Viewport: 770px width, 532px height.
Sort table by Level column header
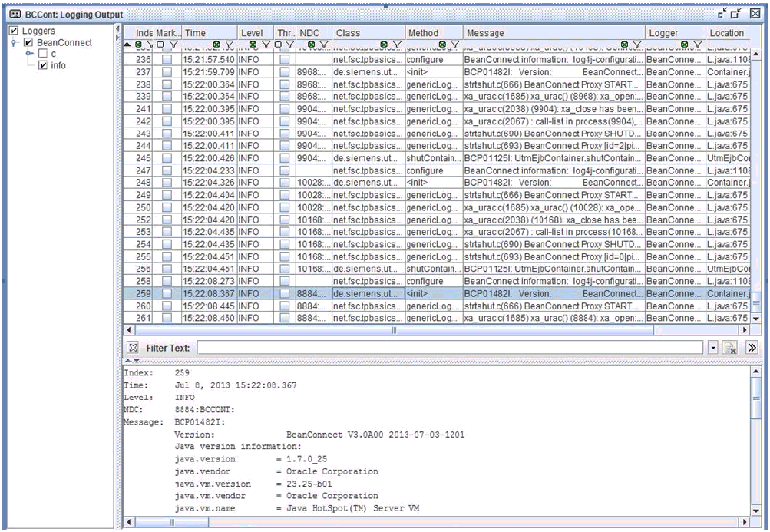tap(251, 33)
